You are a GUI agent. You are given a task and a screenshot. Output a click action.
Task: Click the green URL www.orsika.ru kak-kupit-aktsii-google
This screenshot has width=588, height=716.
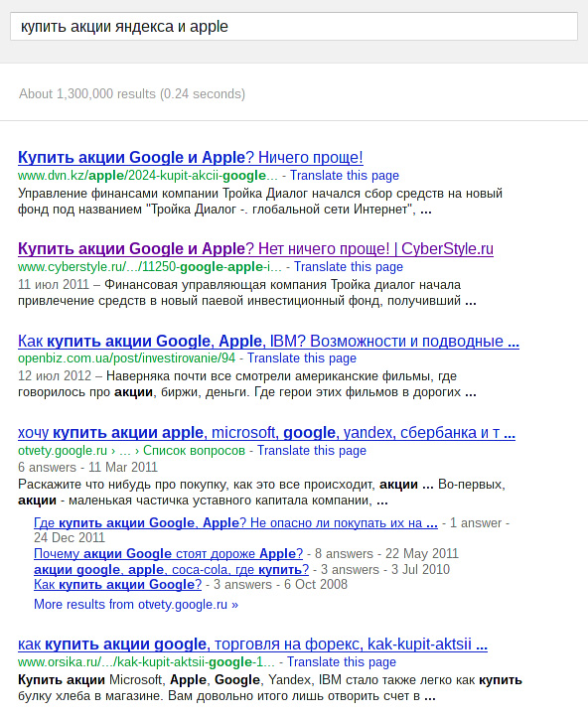146,662
